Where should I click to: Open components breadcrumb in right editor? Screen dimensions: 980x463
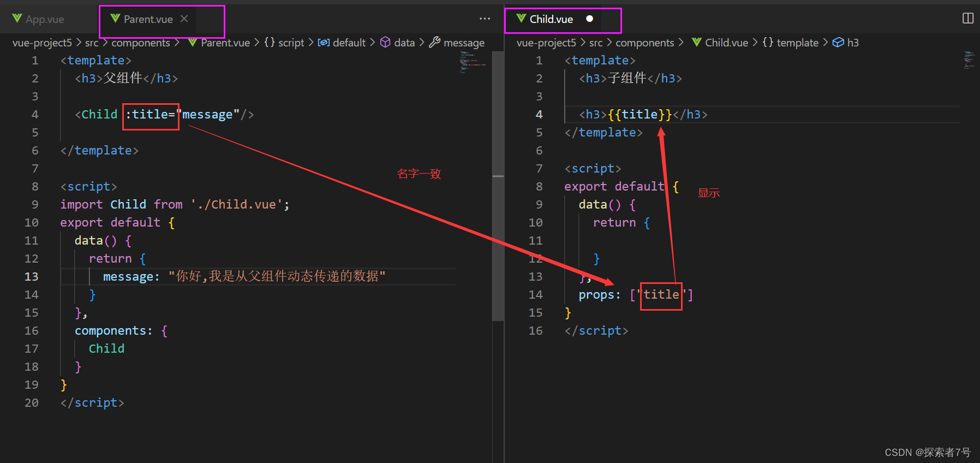[645, 43]
